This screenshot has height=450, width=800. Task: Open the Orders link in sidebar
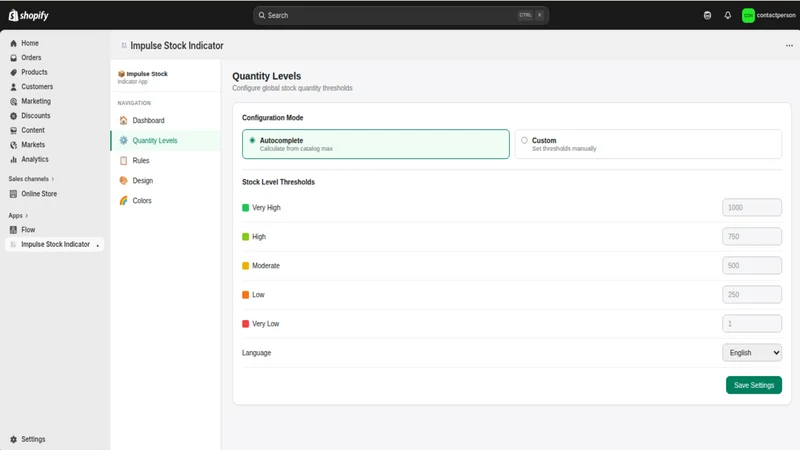point(31,58)
